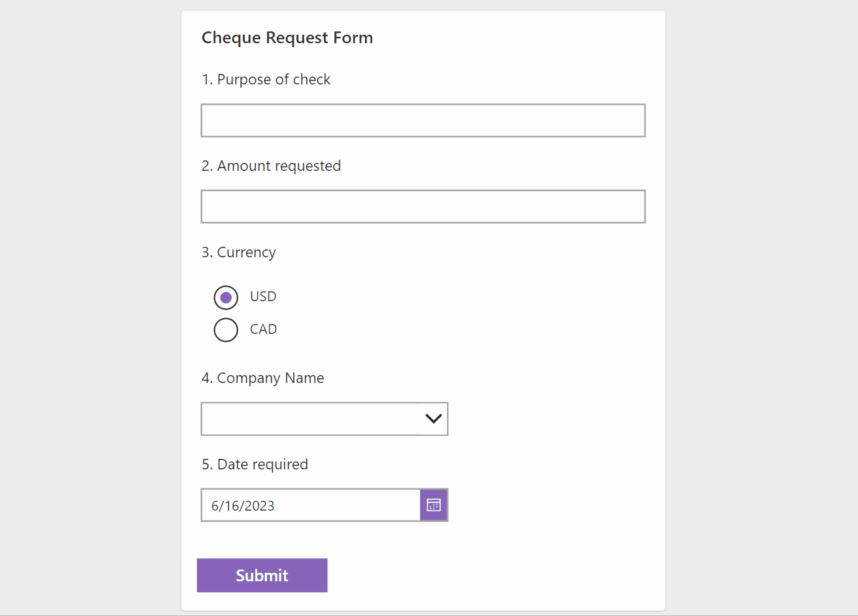Click the empty circle beside CAD
The height and width of the screenshot is (616, 858).
[226, 330]
